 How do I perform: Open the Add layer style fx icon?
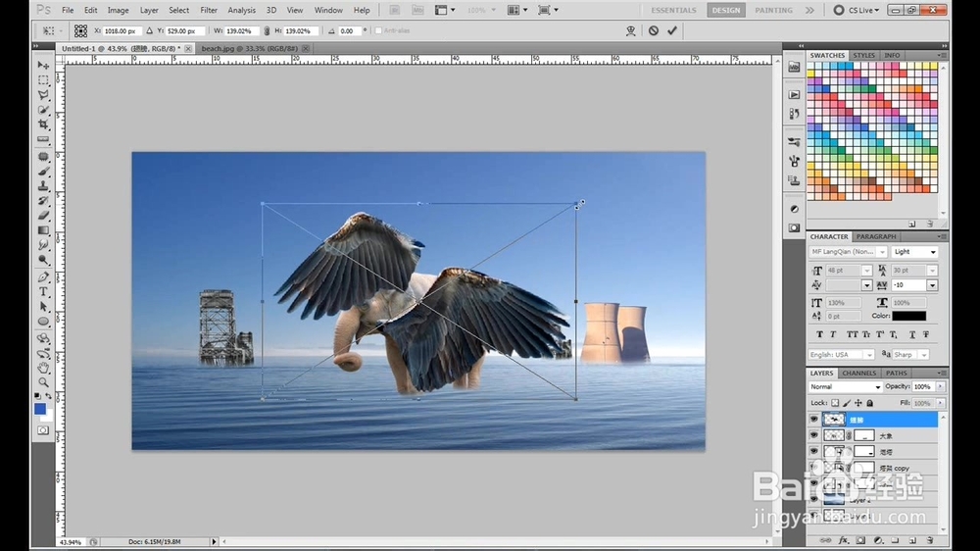(843, 540)
